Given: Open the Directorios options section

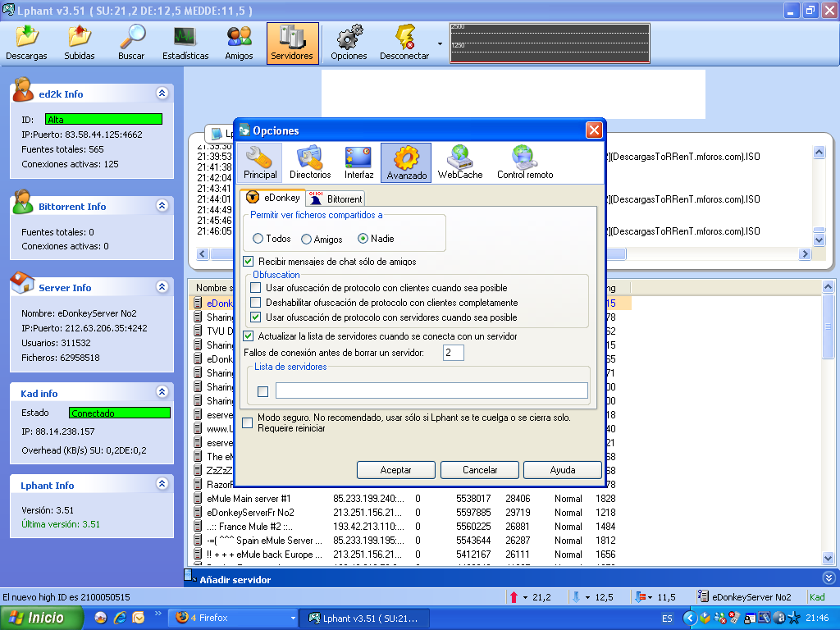Looking at the screenshot, I should pyautogui.click(x=310, y=163).
